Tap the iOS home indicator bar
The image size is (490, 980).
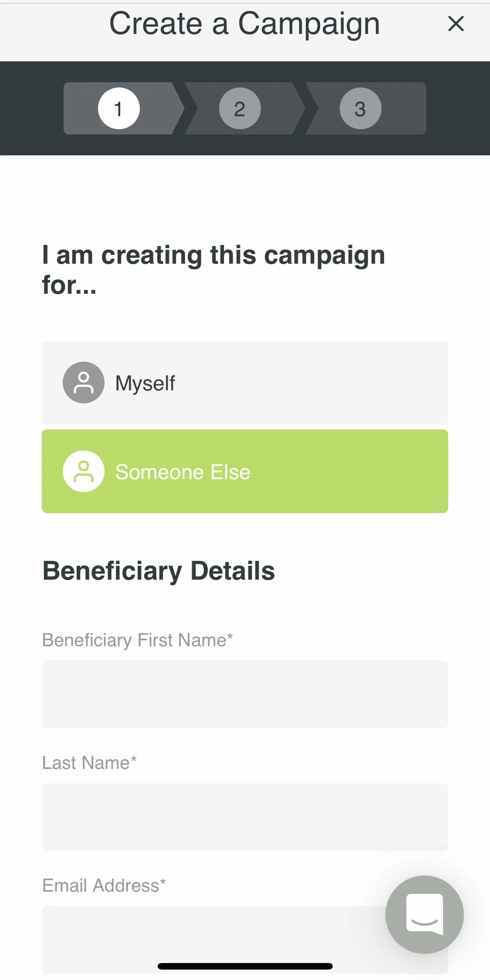click(245, 966)
